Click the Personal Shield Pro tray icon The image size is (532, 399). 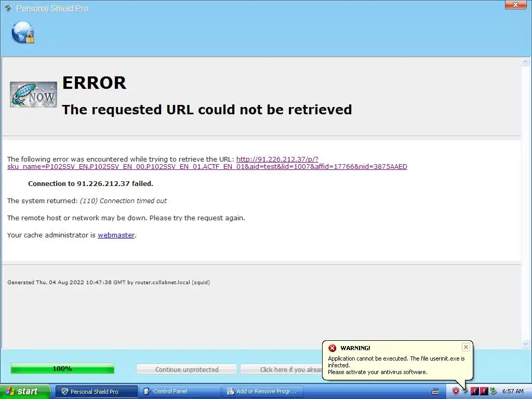(x=465, y=391)
